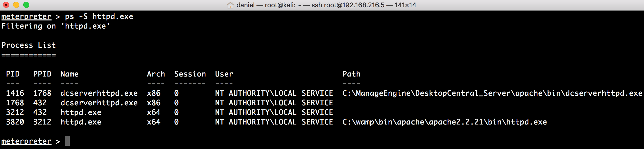Click the top meterpreter prompt label
Image resolution: width=644 pixels, height=149 pixels.
click(x=26, y=16)
